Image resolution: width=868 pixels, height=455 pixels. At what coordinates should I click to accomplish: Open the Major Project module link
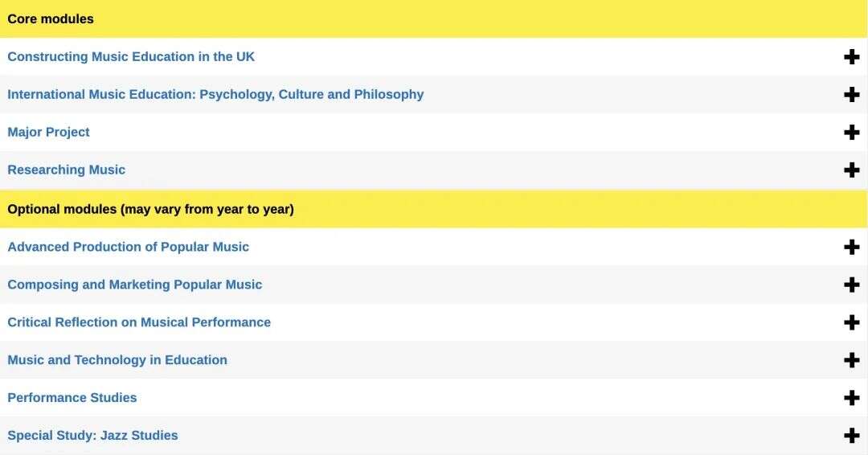pos(48,133)
